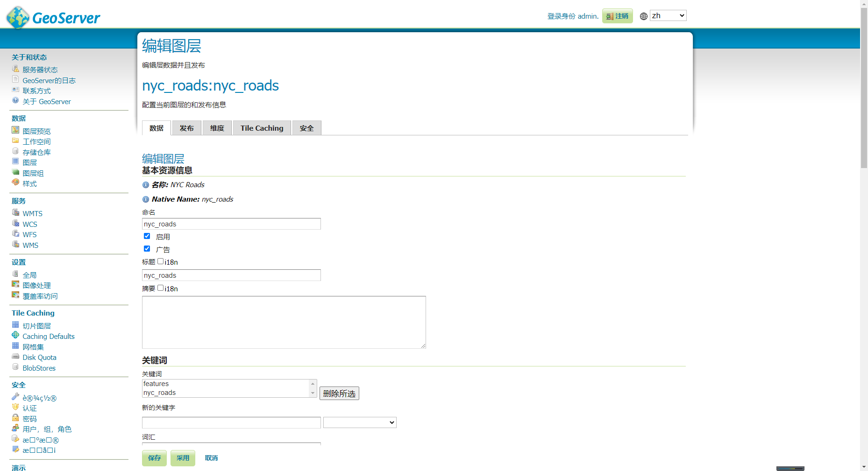Open the 认证 (Authentication) link
This screenshot has width=868, height=471.
[x=29, y=408]
